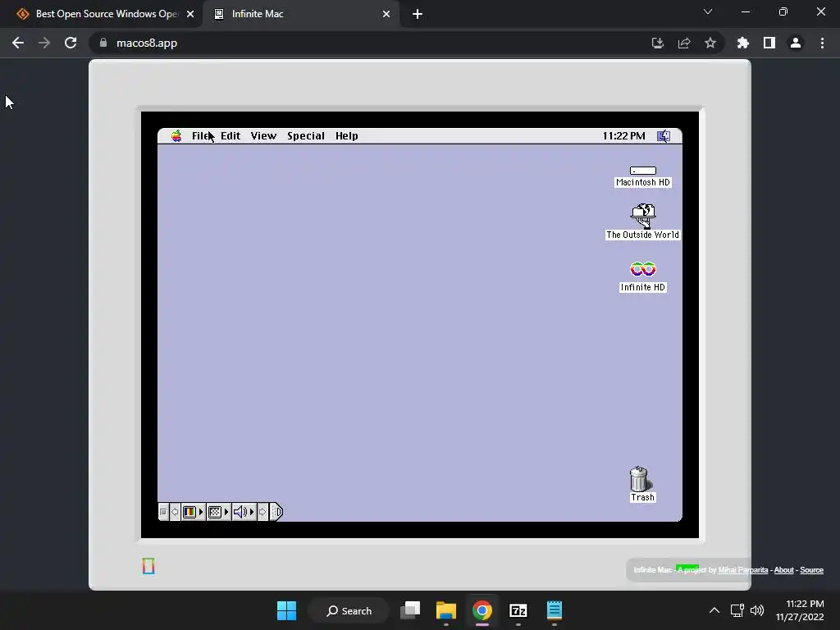Open the Apple menu in Mac OS 8
The width and height of the screenshot is (840, 630).
176,136
